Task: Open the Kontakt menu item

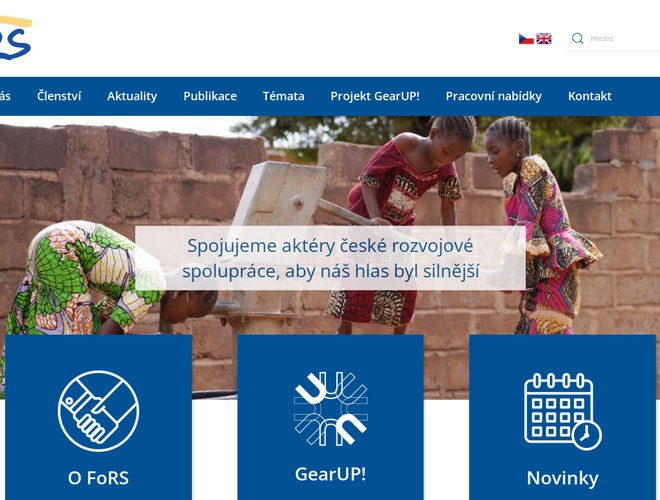Action: tap(590, 96)
